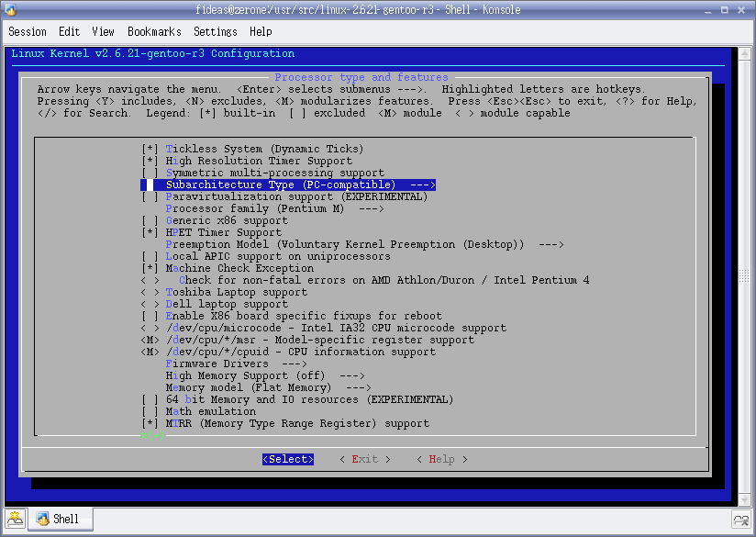This screenshot has height=537, width=756.
Task: Toggle High Resolution Timer Support
Action: click(x=247, y=161)
